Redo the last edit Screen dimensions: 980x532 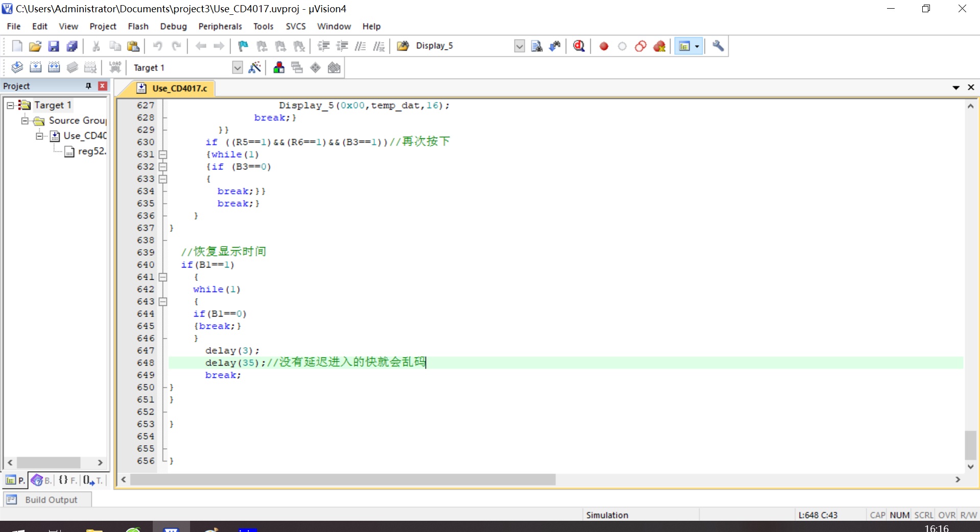click(x=176, y=46)
